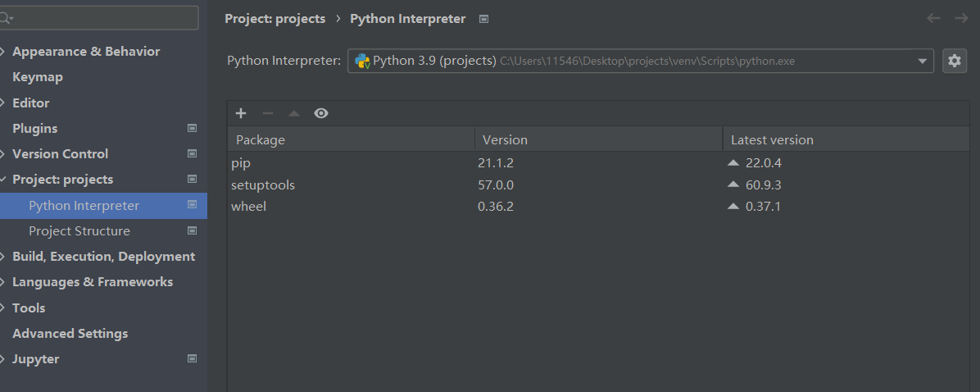Screen dimensions: 980x392
Task: Toggle the eye icon for early releases
Action: coord(321,113)
